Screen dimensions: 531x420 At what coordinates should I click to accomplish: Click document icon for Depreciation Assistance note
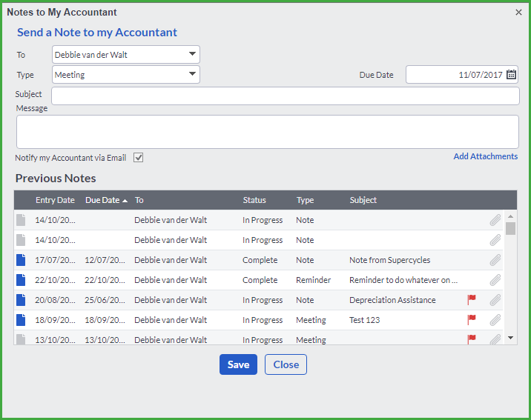[x=21, y=299]
